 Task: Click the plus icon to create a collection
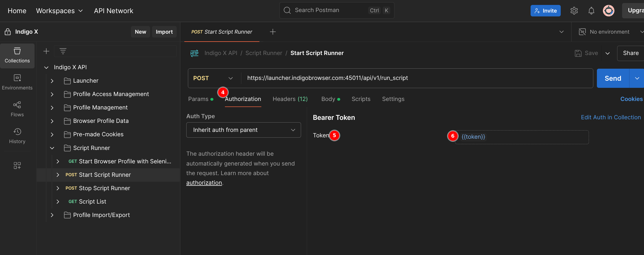[x=46, y=51]
